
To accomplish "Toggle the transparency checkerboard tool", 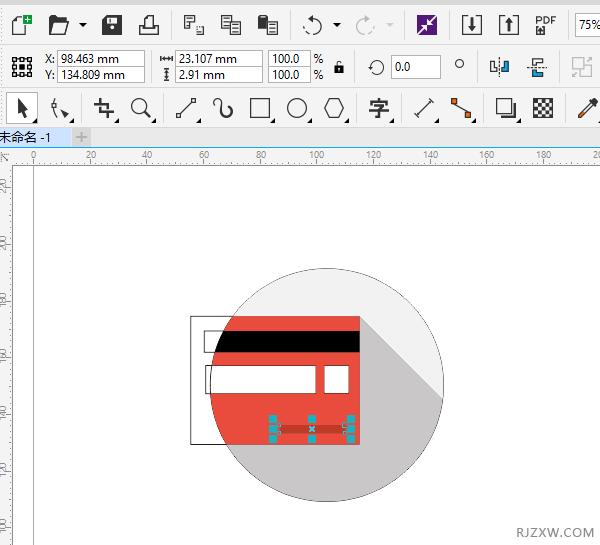I will pyautogui.click(x=543, y=108).
